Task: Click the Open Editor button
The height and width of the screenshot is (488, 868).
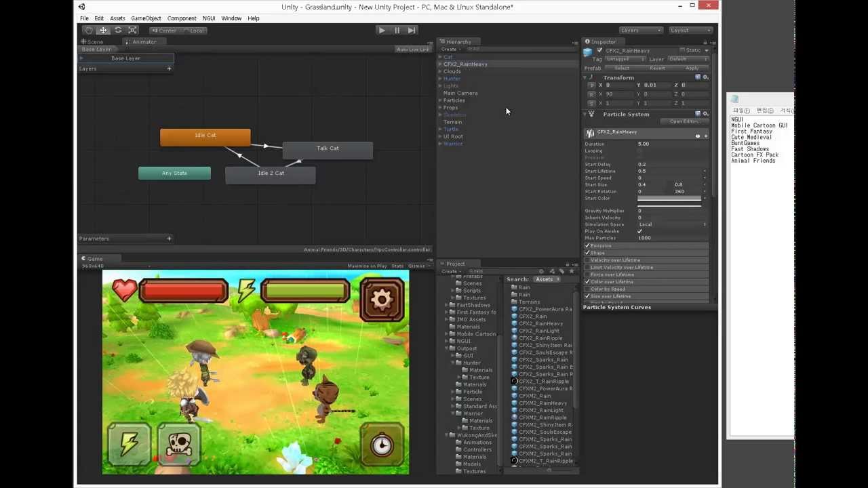Action: [x=684, y=122]
